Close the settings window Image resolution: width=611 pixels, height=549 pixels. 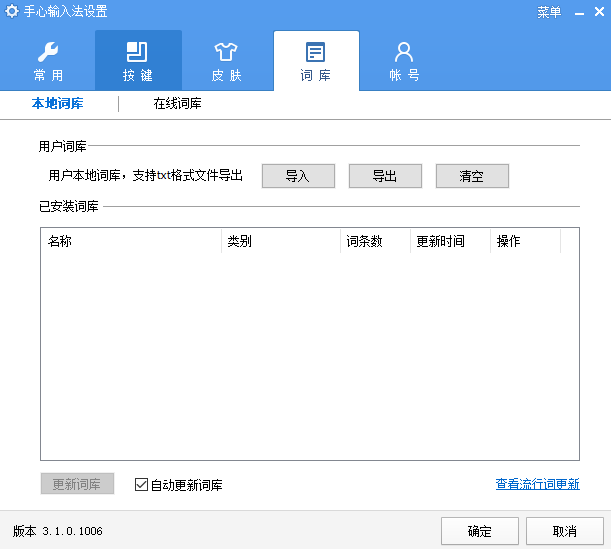(594, 12)
